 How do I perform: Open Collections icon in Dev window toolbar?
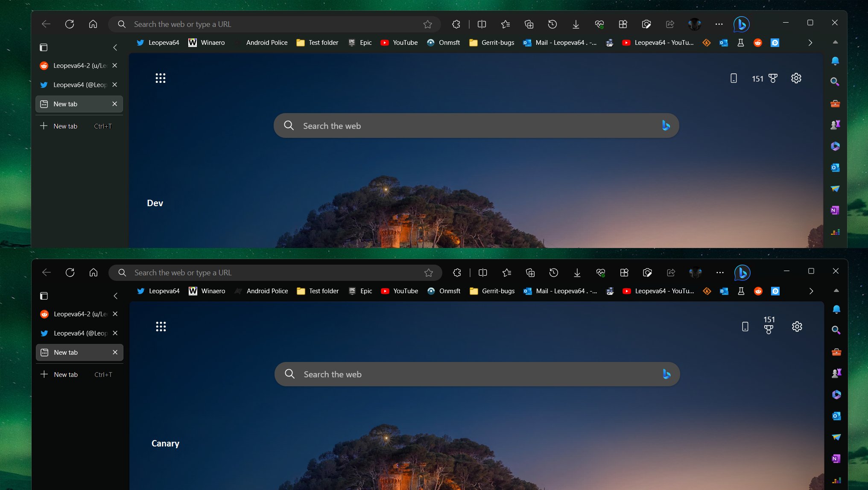coord(529,24)
